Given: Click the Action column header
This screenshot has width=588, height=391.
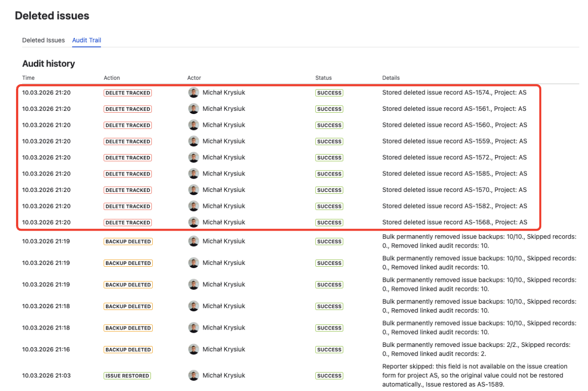Looking at the screenshot, I should (112, 77).
